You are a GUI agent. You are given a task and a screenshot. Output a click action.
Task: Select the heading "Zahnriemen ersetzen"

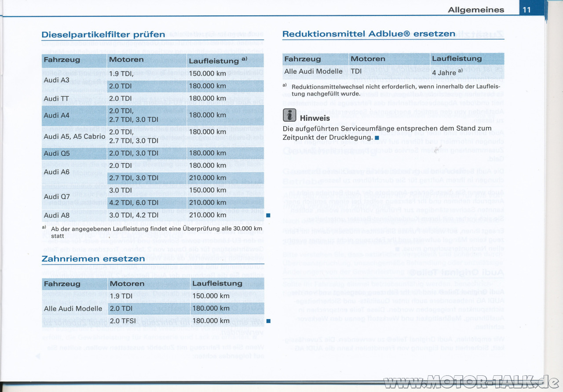click(x=93, y=258)
